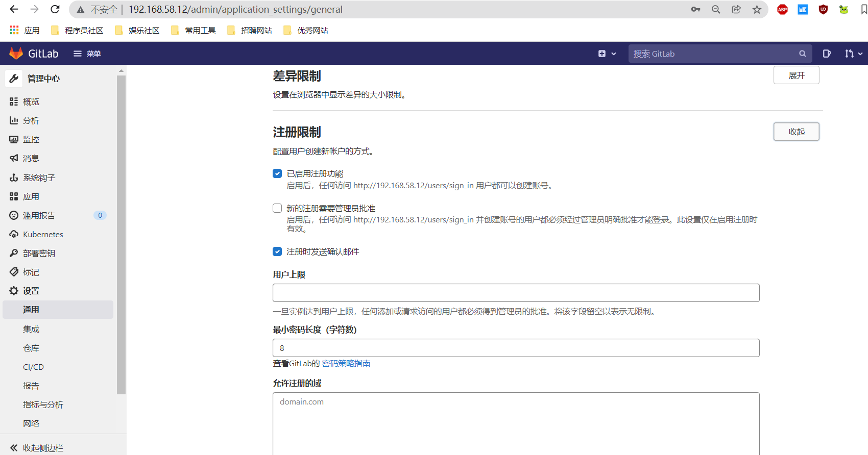Open the 消息 megaphone icon
Image resolution: width=868 pixels, height=455 pixels.
(14, 158)
